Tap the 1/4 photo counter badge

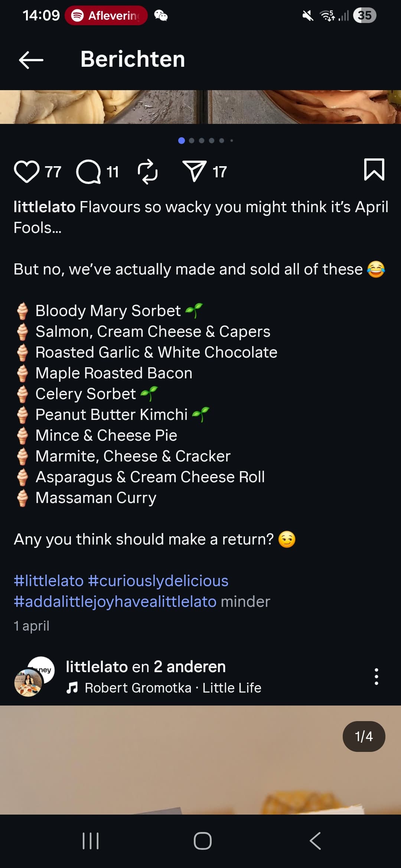click(363, 736)
